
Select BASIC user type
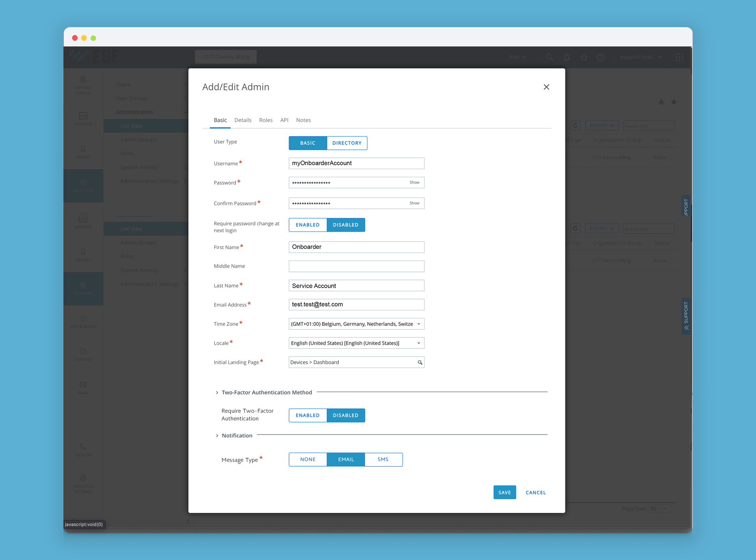[308, 143]
